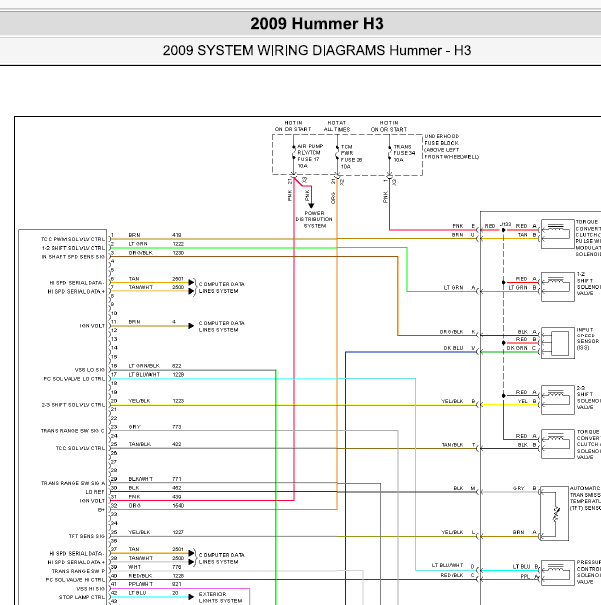Click the input speed sensor (ISS) symbol

tap(557, 343)
